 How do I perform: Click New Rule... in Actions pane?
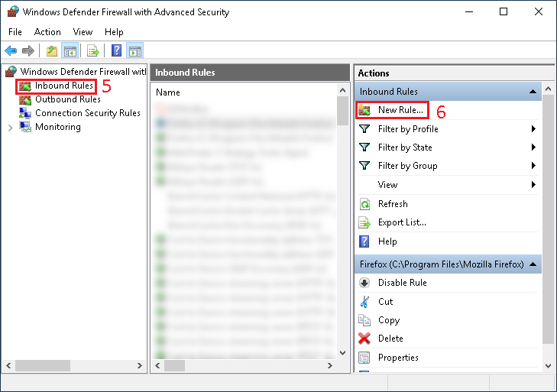pyautogui.click(x=400, y=110)
